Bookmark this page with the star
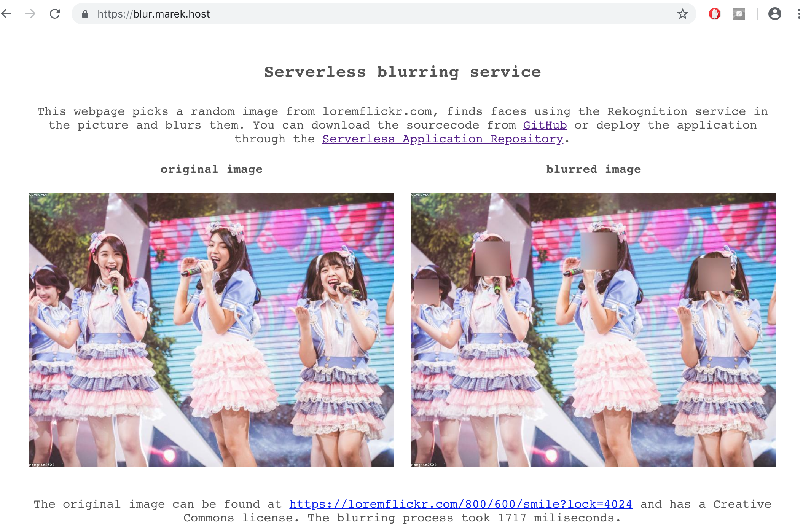Image resolution: width=803 pixels, height=532 pixels. 682,14
